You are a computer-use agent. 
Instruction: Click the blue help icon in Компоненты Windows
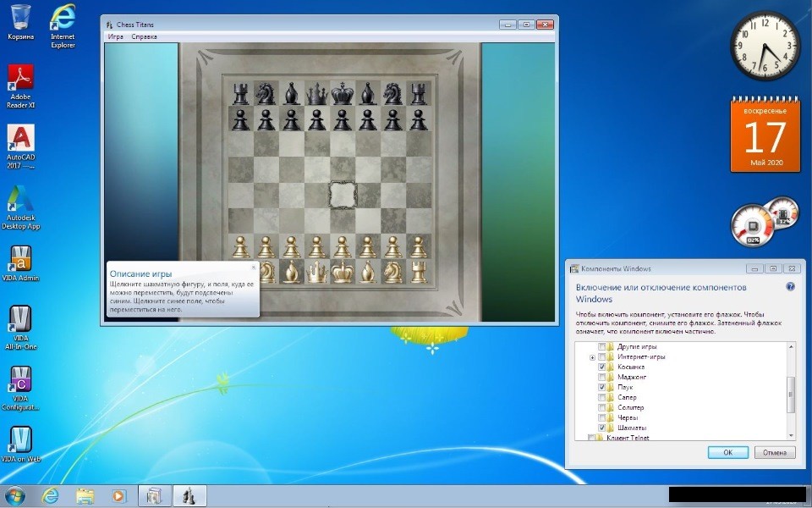(x=790, y=287)
